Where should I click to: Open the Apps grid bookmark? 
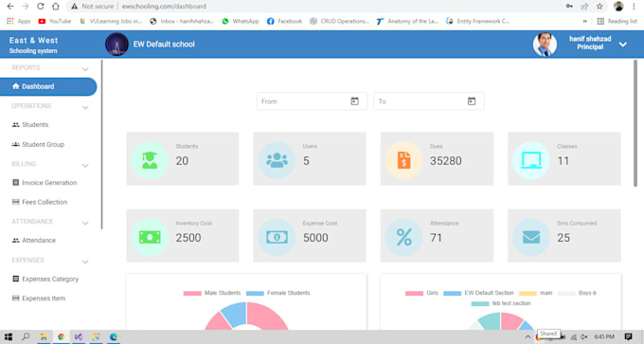(x=19, y=21)
